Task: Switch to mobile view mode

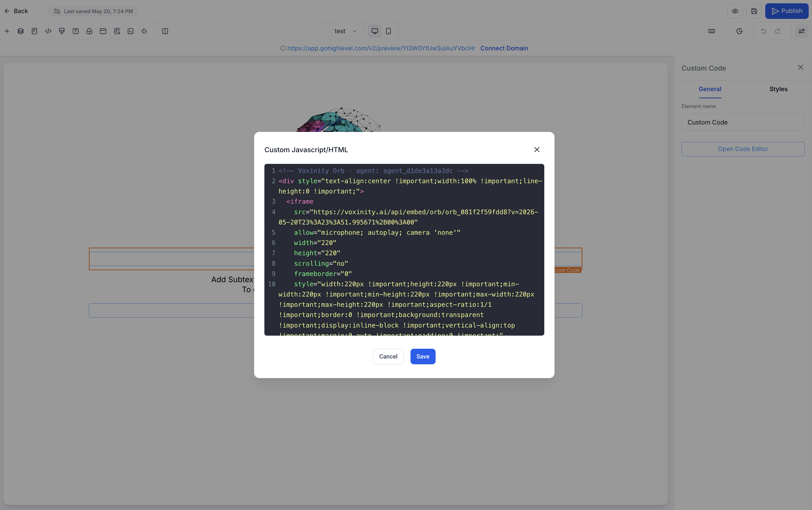Action: 388,31
